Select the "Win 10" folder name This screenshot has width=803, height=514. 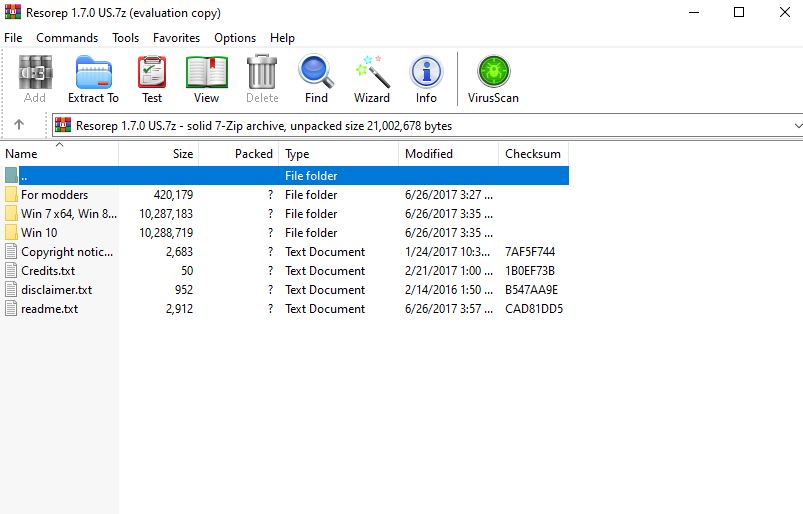pos(39,232)
